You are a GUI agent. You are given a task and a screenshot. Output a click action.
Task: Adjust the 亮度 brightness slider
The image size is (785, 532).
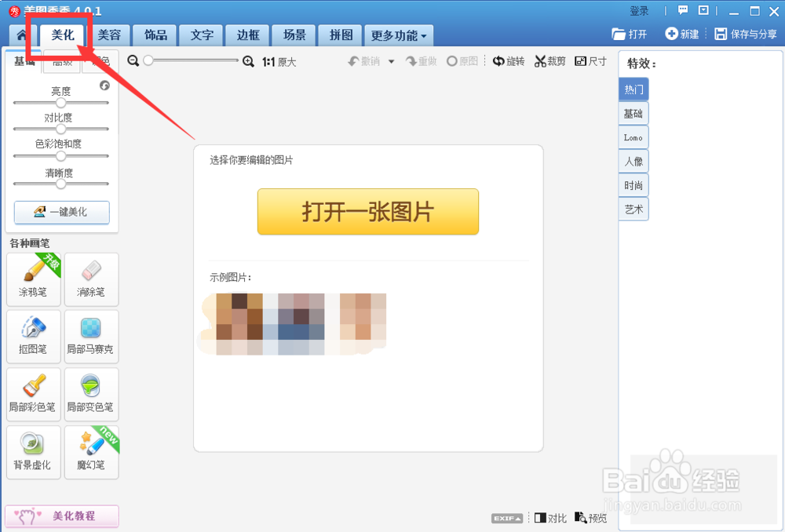(61, 102)
